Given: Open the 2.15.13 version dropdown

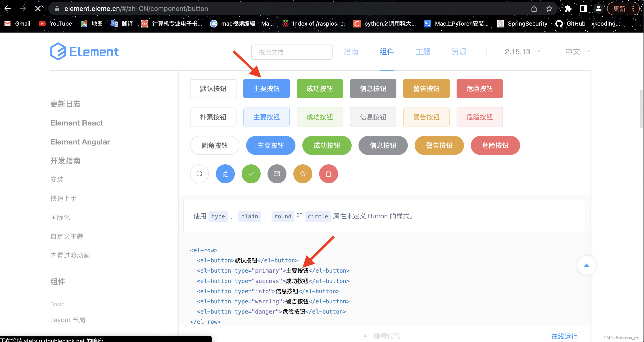Looking at the screenshot, I should tap(522, 51).
